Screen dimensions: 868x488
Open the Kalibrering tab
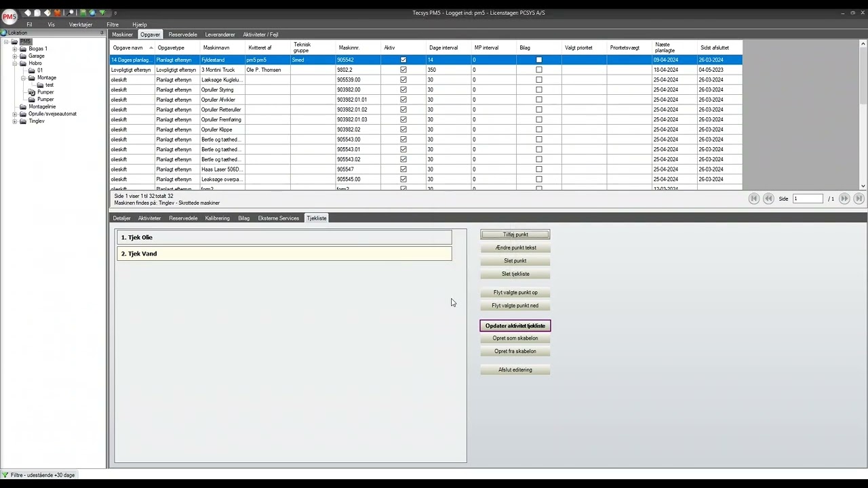pos(217,218)
